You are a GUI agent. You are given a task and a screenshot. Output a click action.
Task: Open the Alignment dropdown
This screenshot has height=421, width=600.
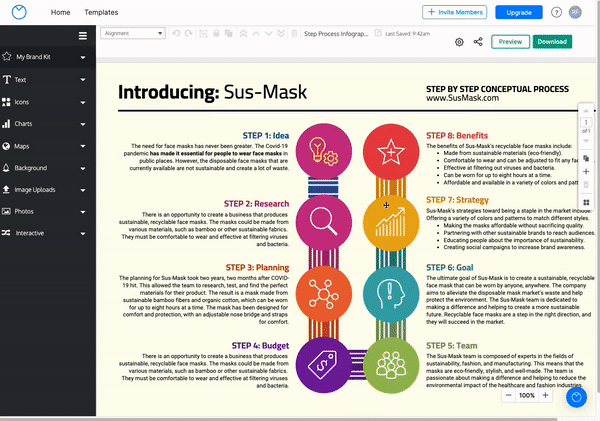tap(133, 33)
